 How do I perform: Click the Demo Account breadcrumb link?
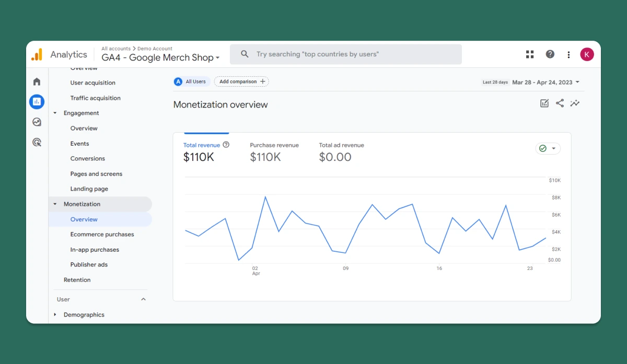155,49
